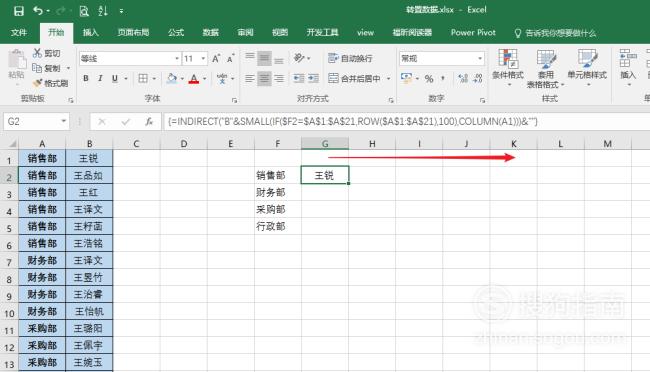The image size is (650, 372).
Task: Click the text orientation icon
Action: tap(299, 58)
